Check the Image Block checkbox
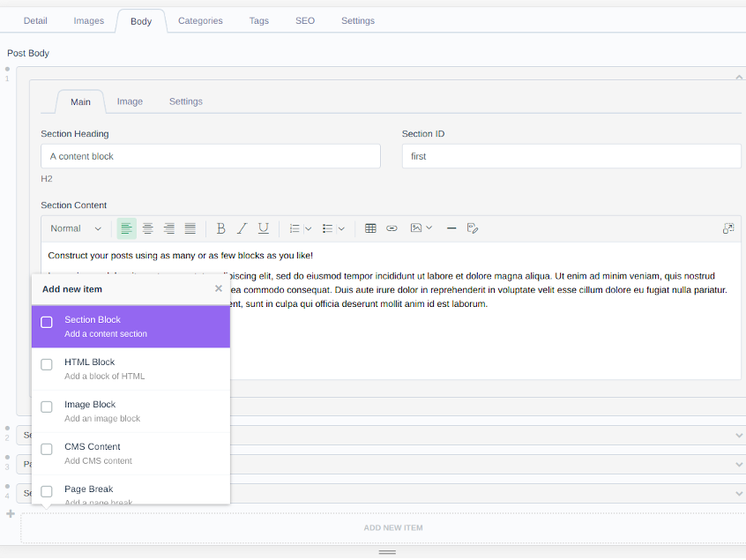This screenshot has height=560, width=746. click(x=47, y=407)
